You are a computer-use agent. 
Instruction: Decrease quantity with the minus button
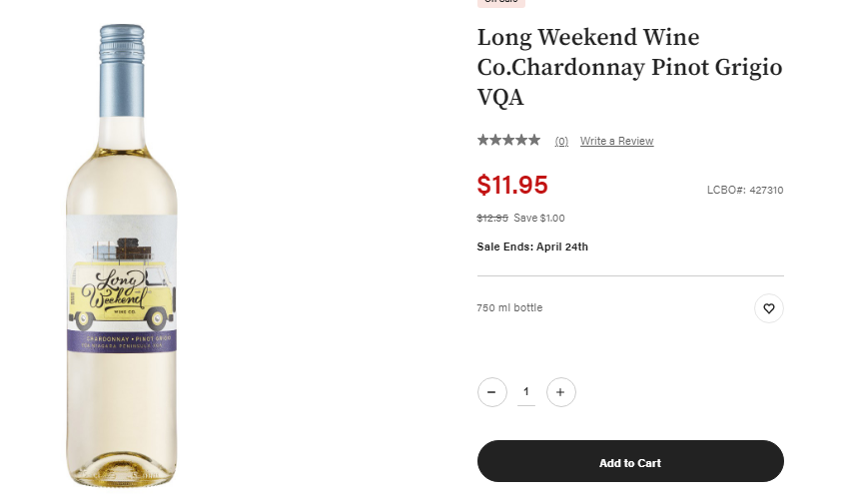[492, 392]
